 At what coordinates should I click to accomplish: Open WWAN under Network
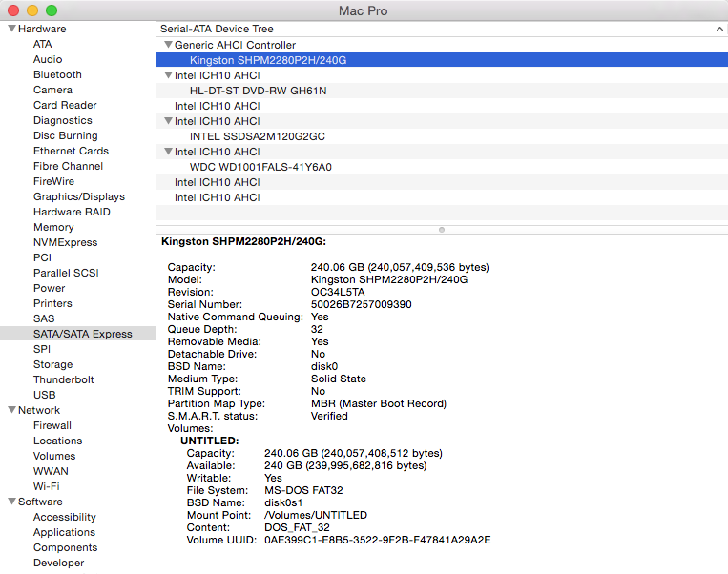click(51, 471)
